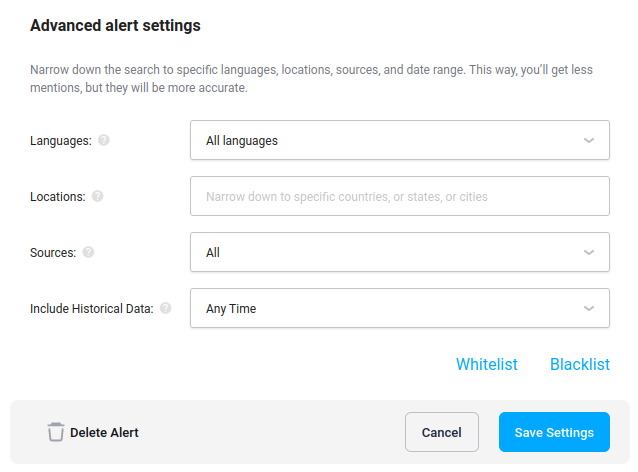Click the Include Historical Data label

pos(92,308)
